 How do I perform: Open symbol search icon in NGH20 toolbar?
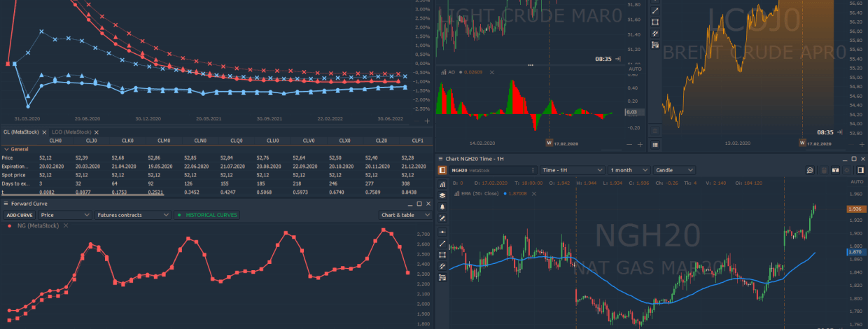810,170
